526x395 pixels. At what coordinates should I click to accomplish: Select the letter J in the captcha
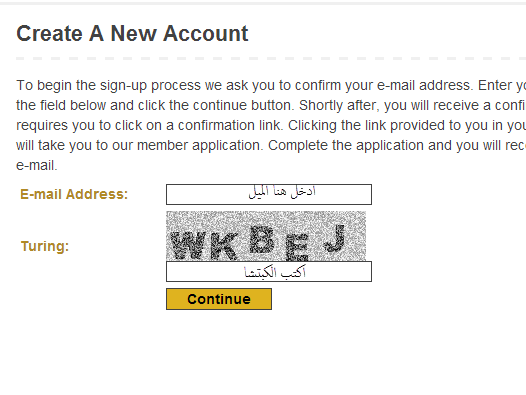point(334,238)
